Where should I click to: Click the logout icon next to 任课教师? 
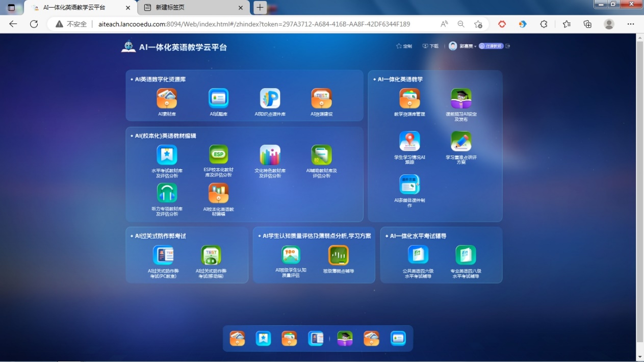tap(508, 46)
